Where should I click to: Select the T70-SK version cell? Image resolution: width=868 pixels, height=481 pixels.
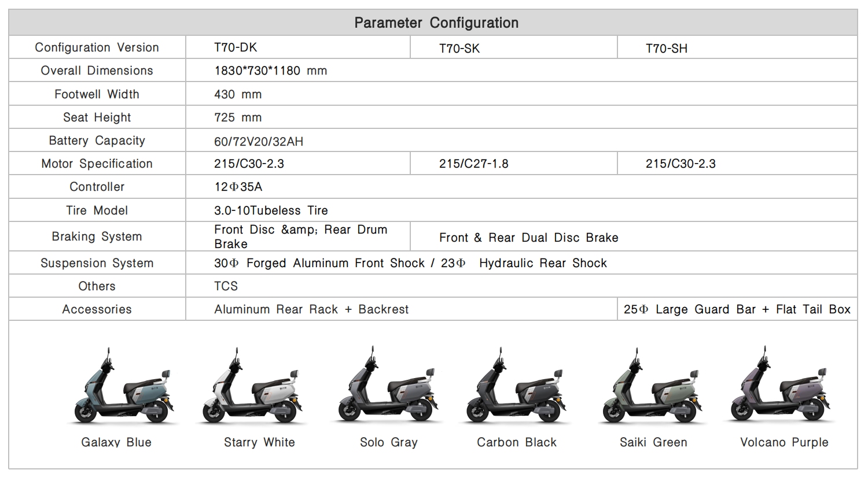coord(514,47)
